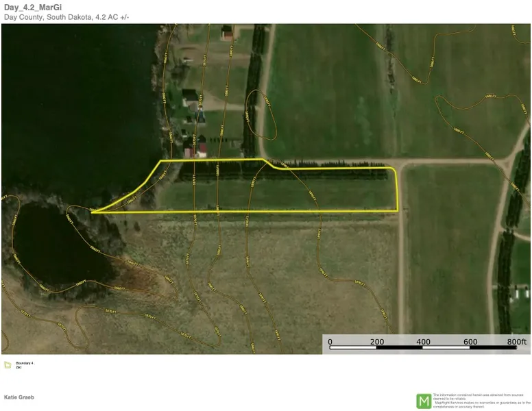The width and height of the screenshot is (532, 411).
Task: Click the Katie Graeb author name
Action: coord(19,397)
